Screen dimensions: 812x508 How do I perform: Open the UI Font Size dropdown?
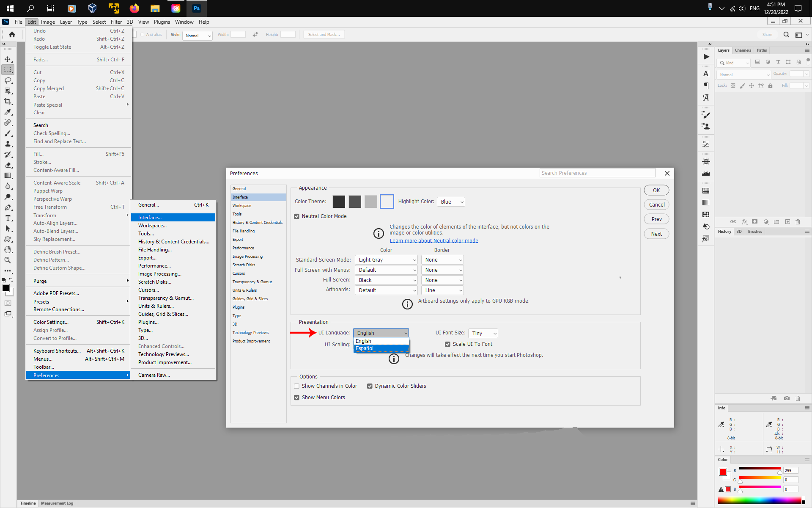click(x=483, y=333)
